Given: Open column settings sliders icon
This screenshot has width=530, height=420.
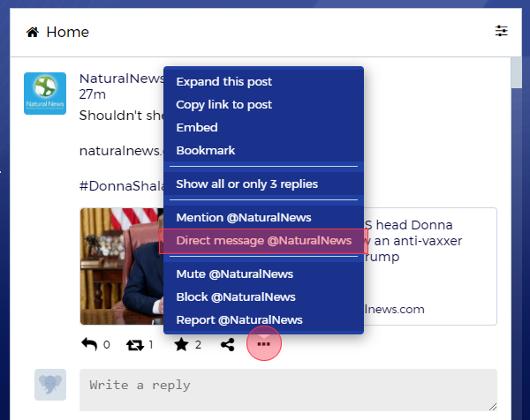Looking at the screenshot, I should tap(502, 32).
